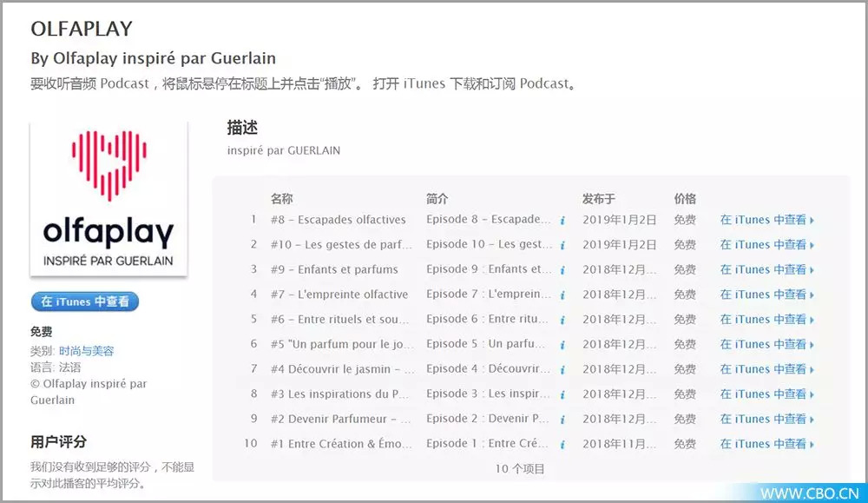Click 免费 price in the #1 Entre Création row

(685, 444)
